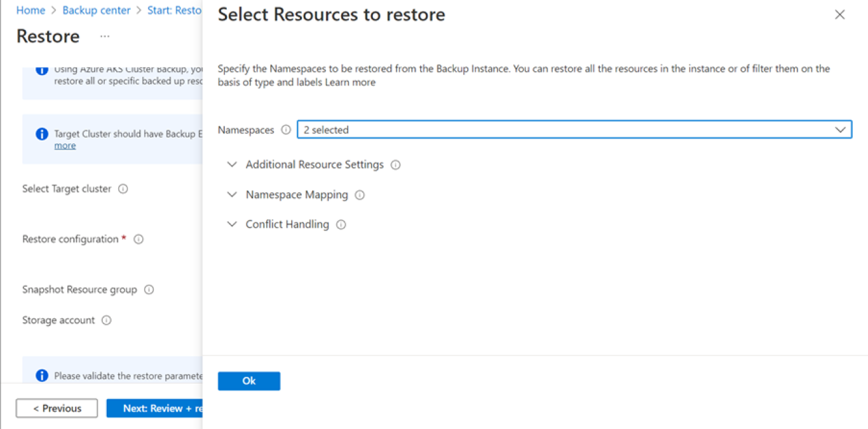Close the Select Resources to restore pane
868x429 pixels.
click(839, 14)
